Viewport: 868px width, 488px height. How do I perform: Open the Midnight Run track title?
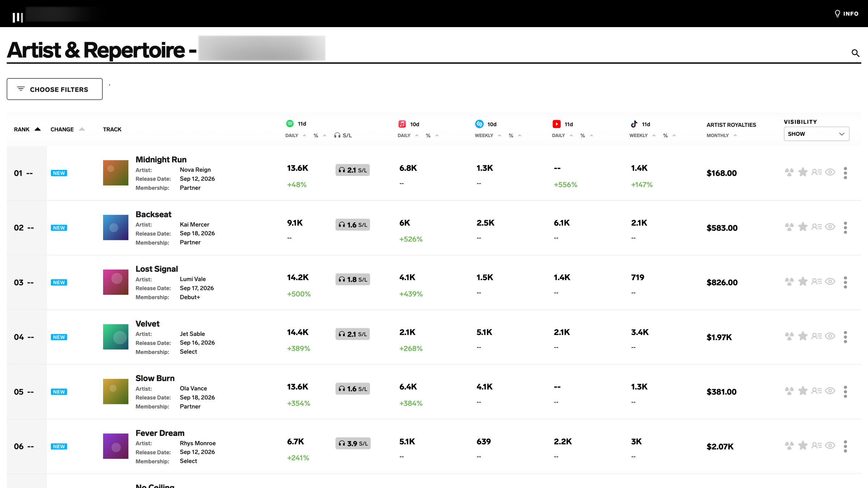point(161,159)
